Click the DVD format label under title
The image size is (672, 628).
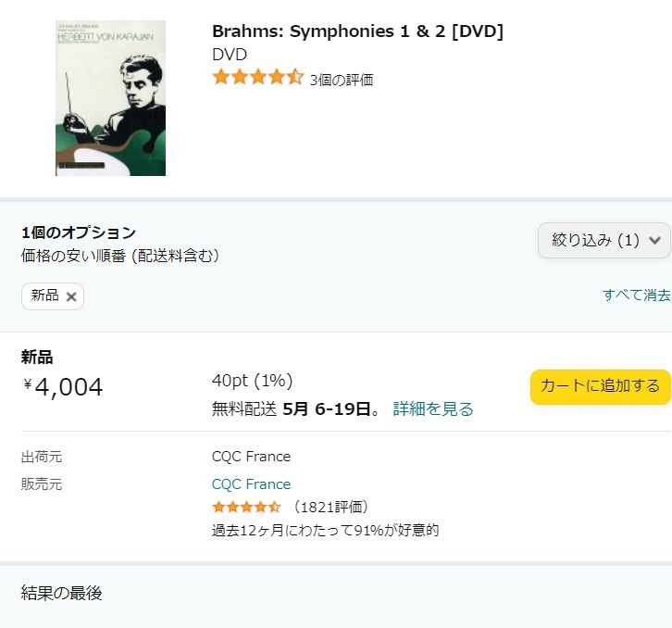(x=230, y=55)
